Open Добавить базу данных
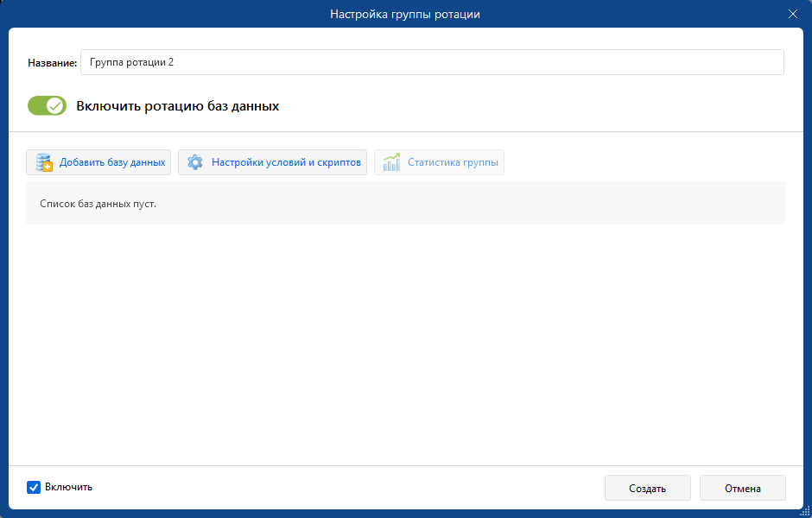 tap(98, 162)
